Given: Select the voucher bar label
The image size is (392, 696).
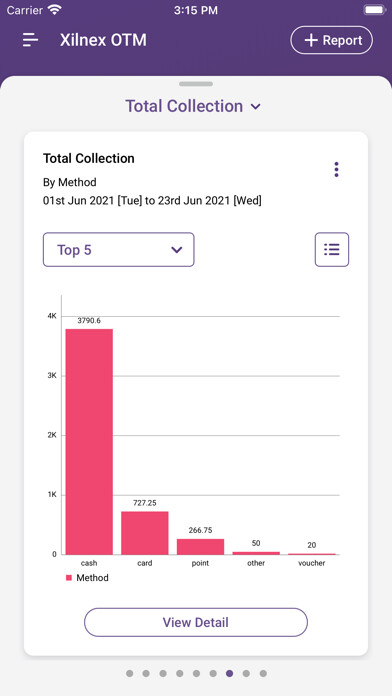Looking at the screenshot, I should click(x=312, y=563).
